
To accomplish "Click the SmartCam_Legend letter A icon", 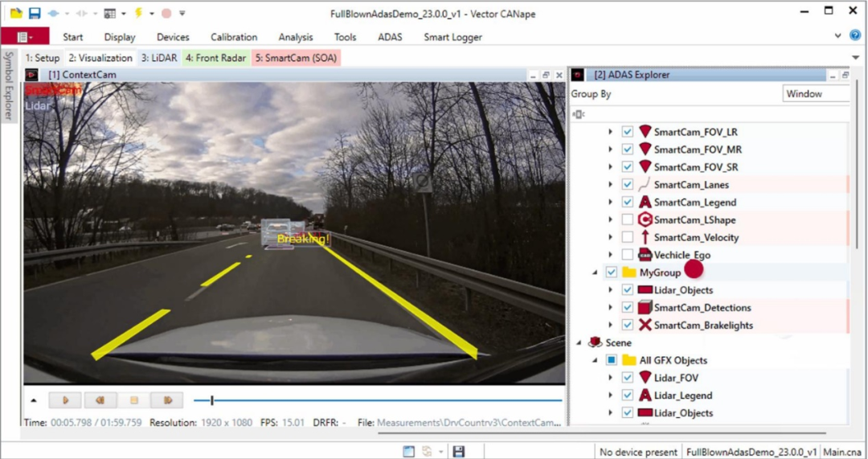I will pos(645,202).
